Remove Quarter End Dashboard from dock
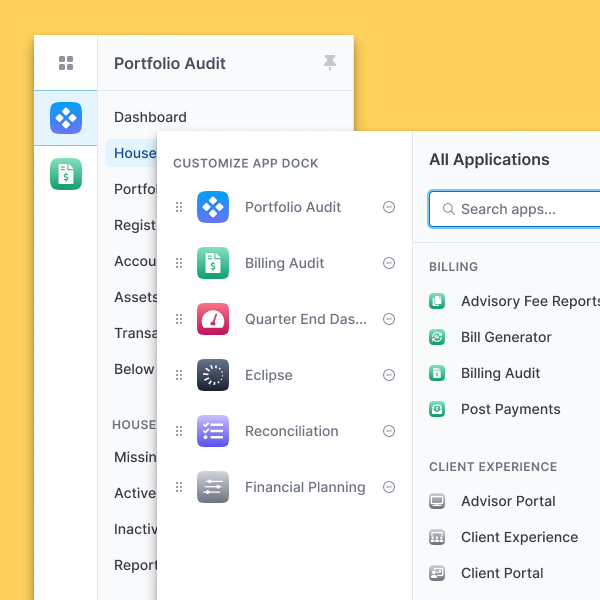This screenshot has height=600, width=600. point(389,319)
